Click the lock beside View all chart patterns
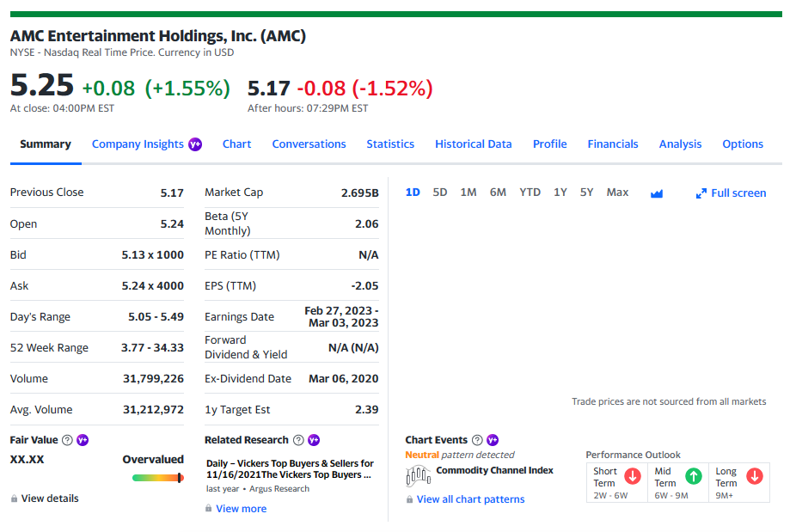Viewport: 796px width, 532px height. [409, 499]
